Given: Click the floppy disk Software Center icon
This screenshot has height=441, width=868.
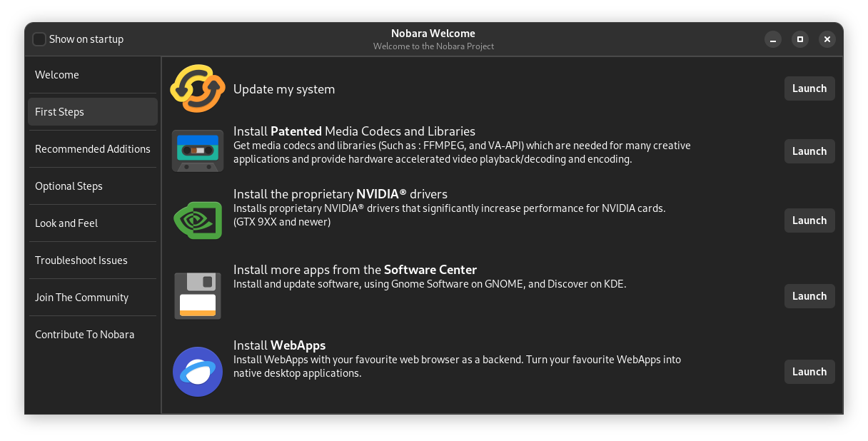Looking at the screenshot, I should coord(198,295).
